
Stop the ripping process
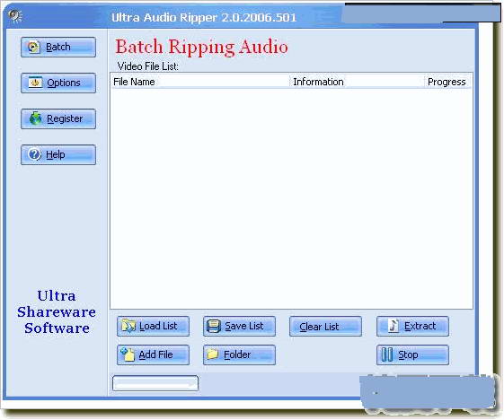coord(412,354)
